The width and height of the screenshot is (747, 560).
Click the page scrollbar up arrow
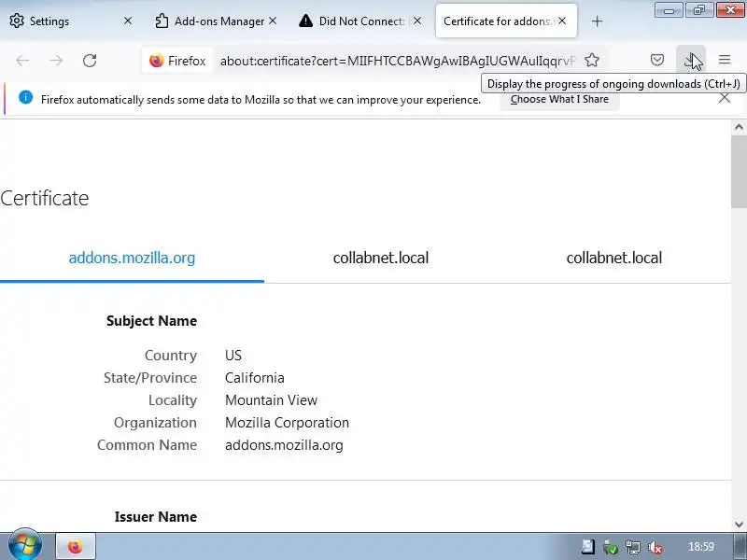click(739, 127)
